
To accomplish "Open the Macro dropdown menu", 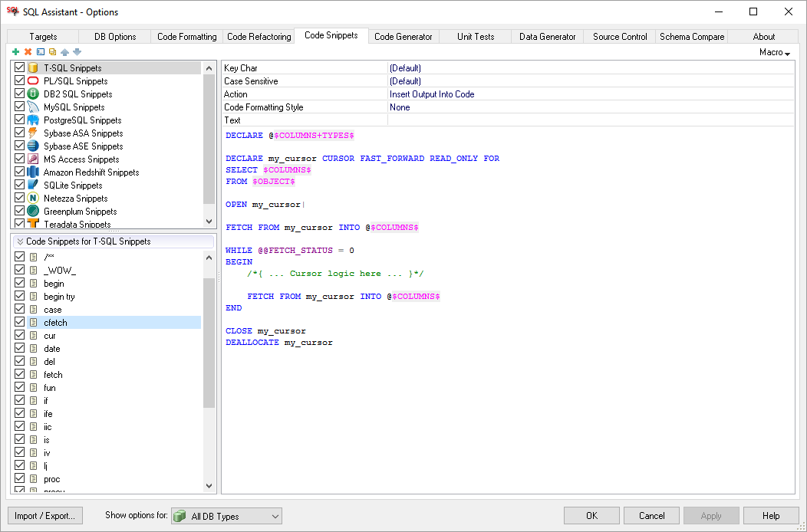I will click(x=774, y=52).
